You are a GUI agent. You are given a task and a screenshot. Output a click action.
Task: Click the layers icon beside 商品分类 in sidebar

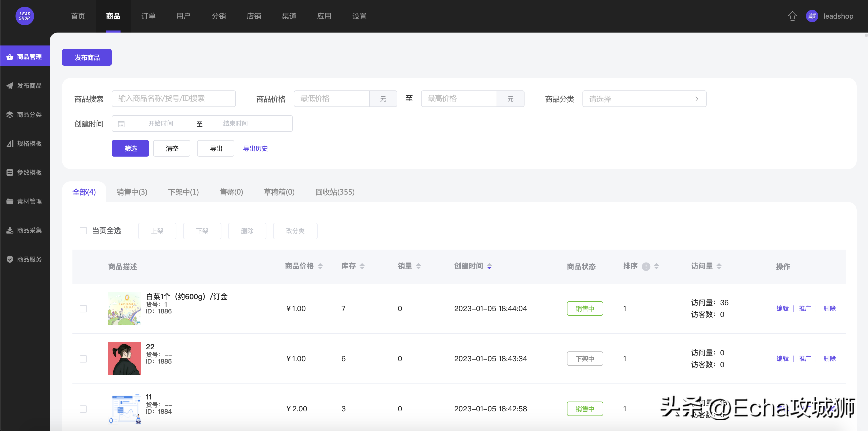(x=10, y=114)
